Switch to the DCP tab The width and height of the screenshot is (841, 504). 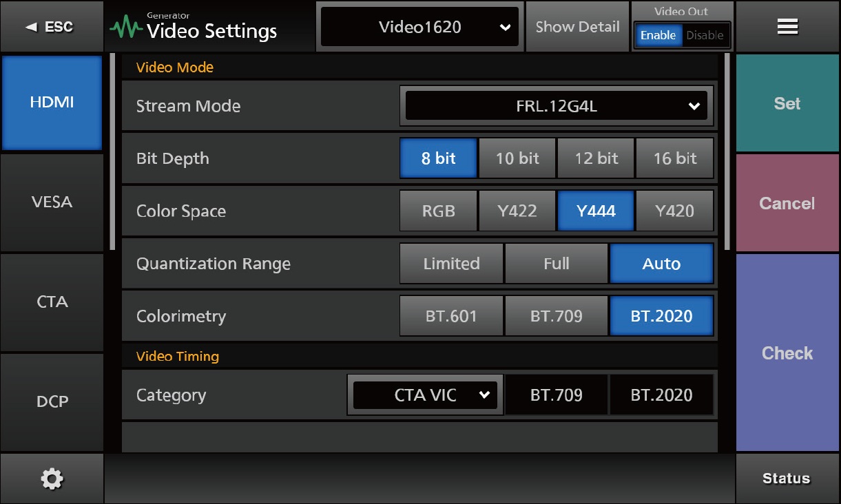(52, 401)
